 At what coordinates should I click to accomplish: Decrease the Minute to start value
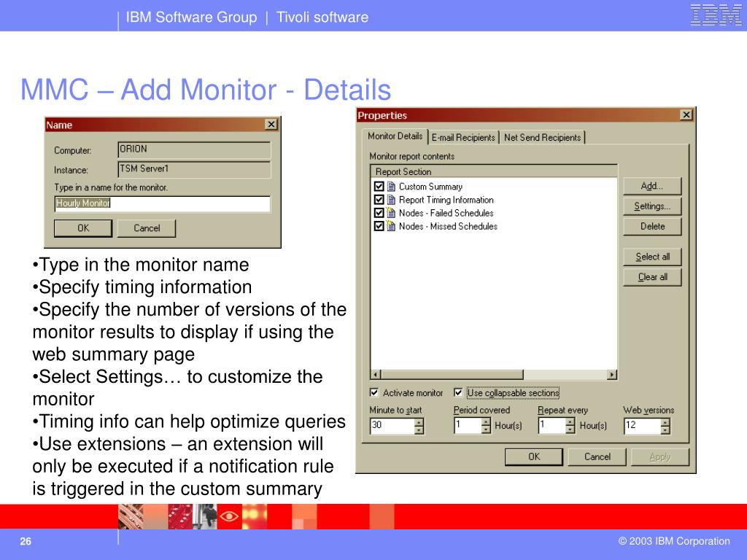click(419, 430)
